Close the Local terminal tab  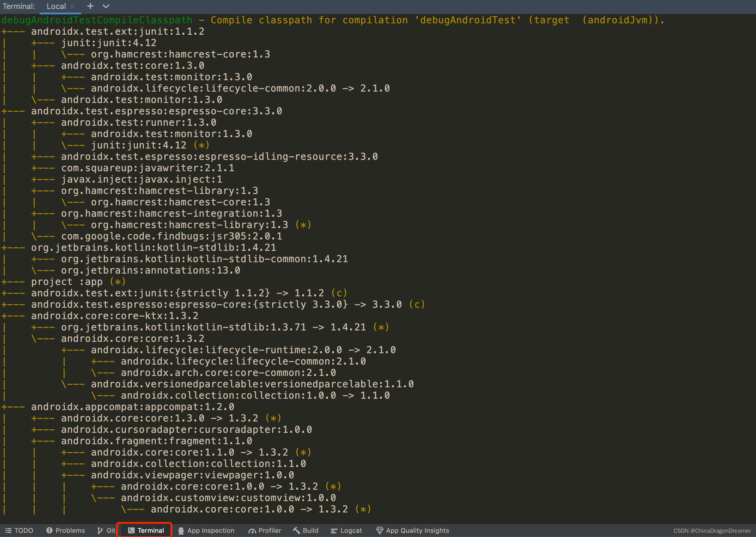(72, 6)
